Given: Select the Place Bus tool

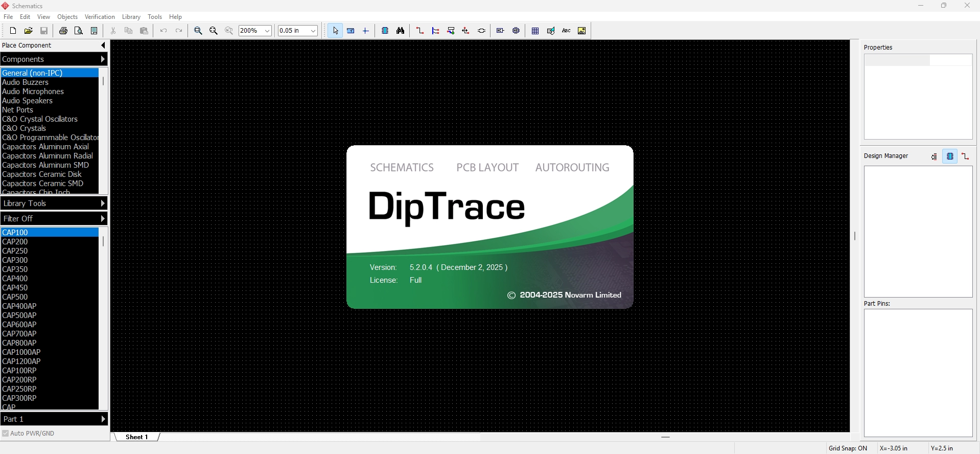Looking at the screenshot, I should [435, 31].
